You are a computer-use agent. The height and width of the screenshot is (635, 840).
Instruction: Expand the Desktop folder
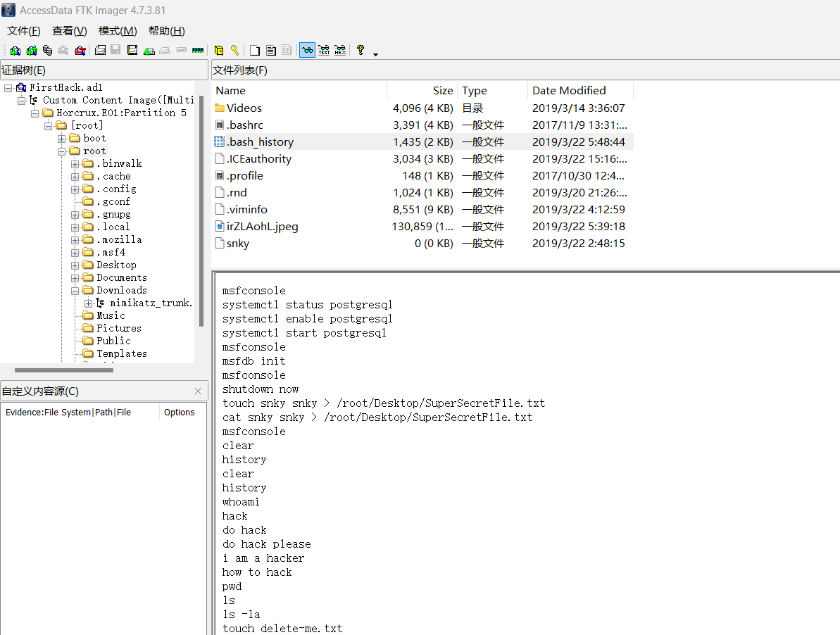click(x=75, y=265)
